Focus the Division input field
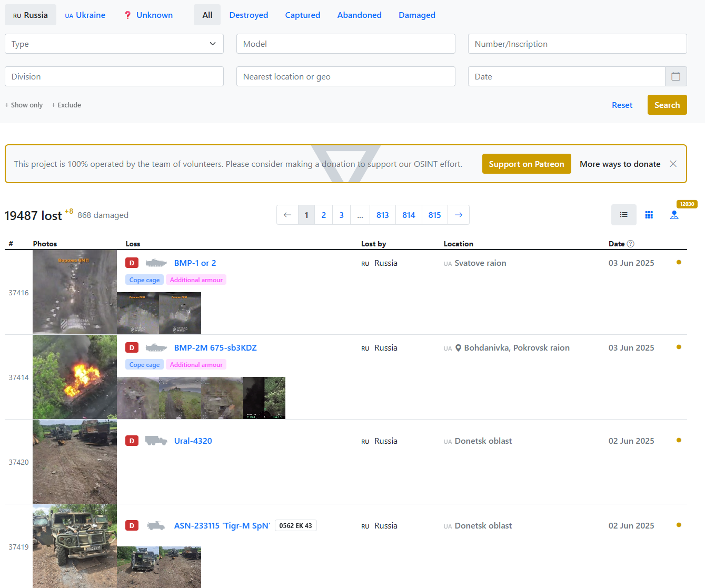705x588 pixels. 114,76
